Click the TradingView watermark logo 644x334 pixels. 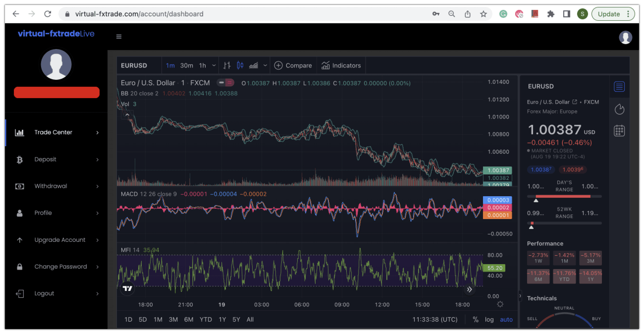(x=128, y=288)
